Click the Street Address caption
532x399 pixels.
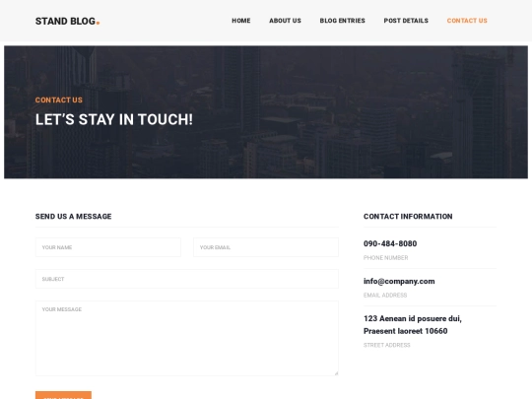[387, 345]
